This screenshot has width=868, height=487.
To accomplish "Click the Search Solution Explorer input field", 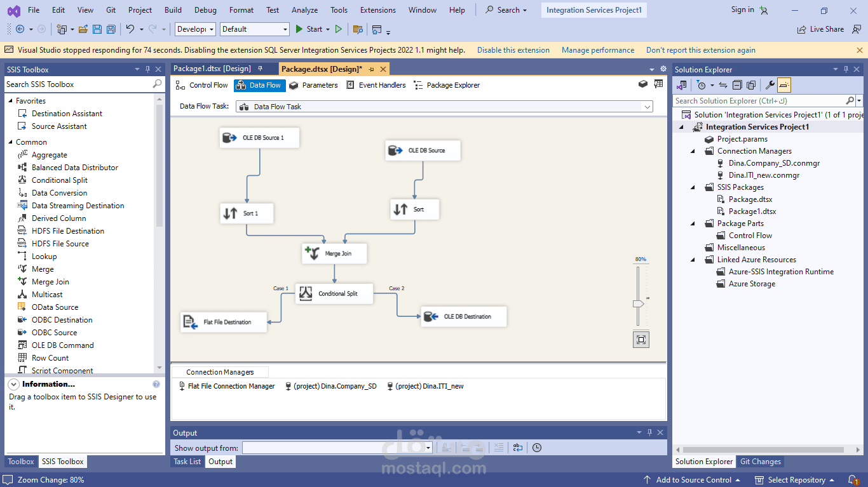I will [x=760, y=100].
